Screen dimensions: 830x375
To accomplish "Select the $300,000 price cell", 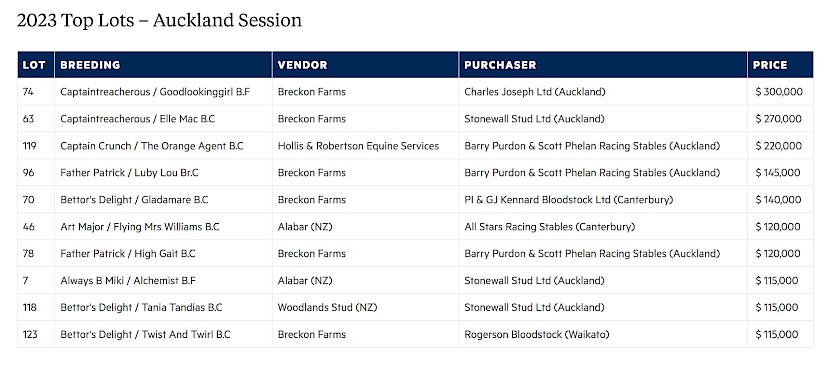I will click(x=779, y=92).
